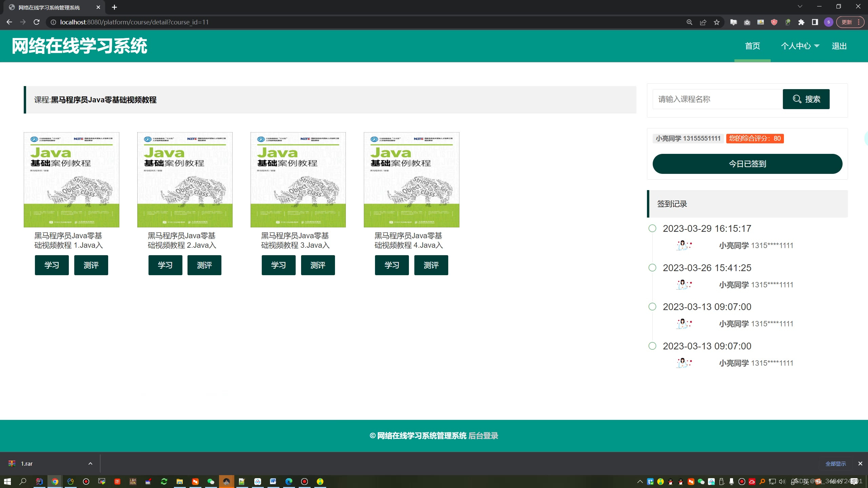Click the share page icon
This screenshot has height=488, width=868.
pyautogui.click(x=703, y=22)
